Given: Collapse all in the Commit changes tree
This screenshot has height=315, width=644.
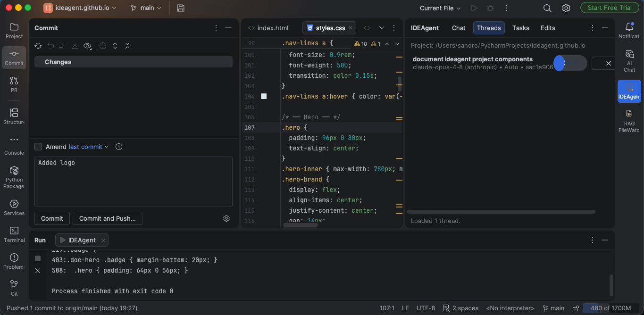Looking at the screenshot, I should click(127, 46).
